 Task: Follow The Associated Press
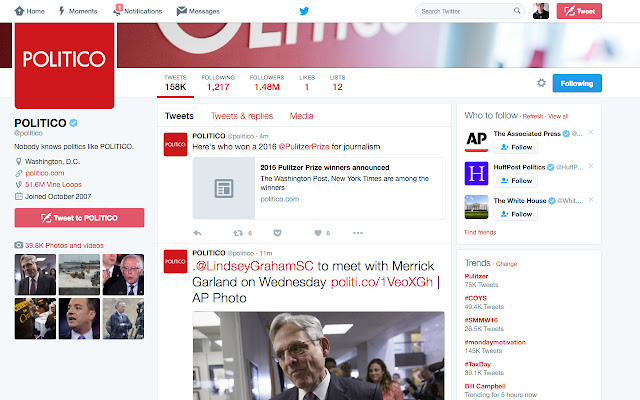coord(516,147)
